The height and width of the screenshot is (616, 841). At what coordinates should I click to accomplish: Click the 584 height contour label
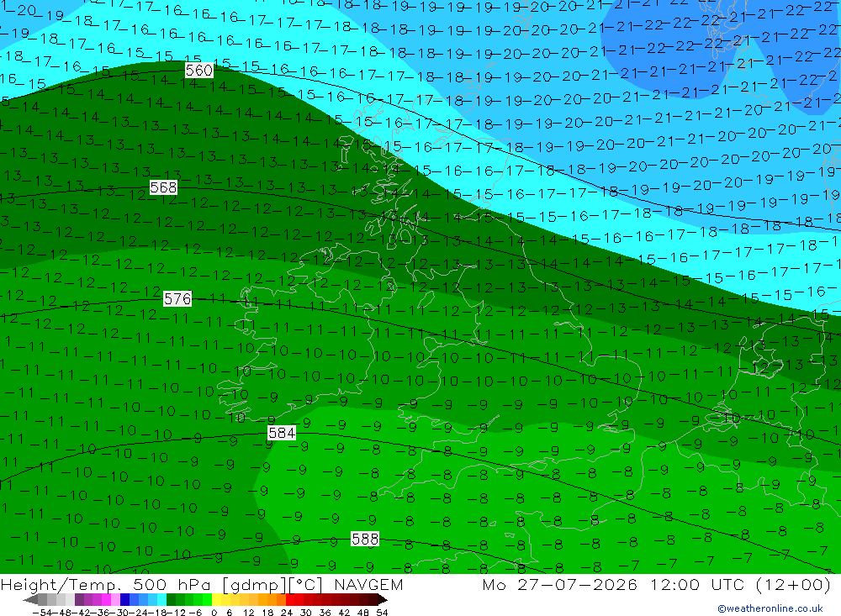pos(282,433)
